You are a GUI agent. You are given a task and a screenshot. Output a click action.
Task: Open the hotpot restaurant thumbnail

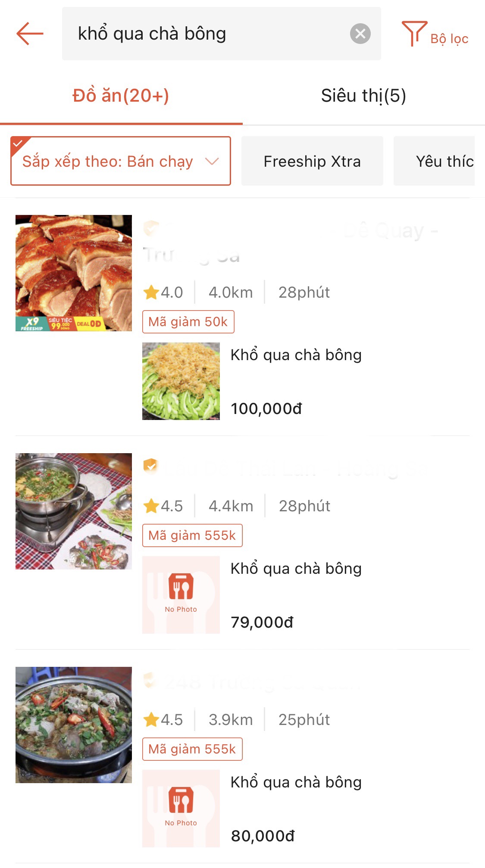pos(74,511)
